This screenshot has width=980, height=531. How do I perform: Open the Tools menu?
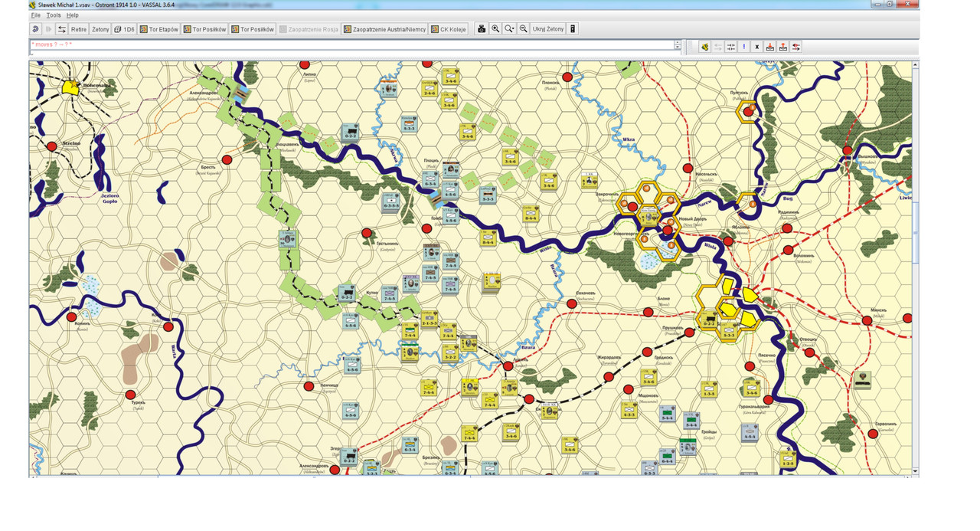coord(54,15)
